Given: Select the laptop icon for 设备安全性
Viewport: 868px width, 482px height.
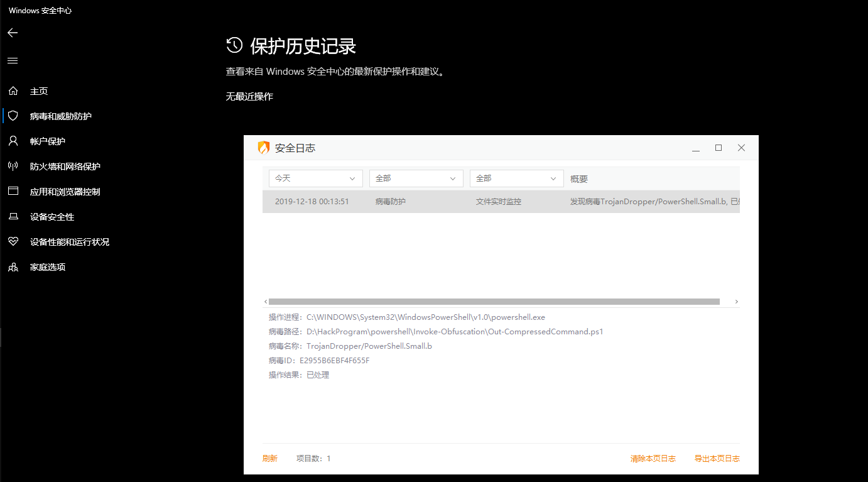Looking at the screenshot, I should tap(13, 217).
